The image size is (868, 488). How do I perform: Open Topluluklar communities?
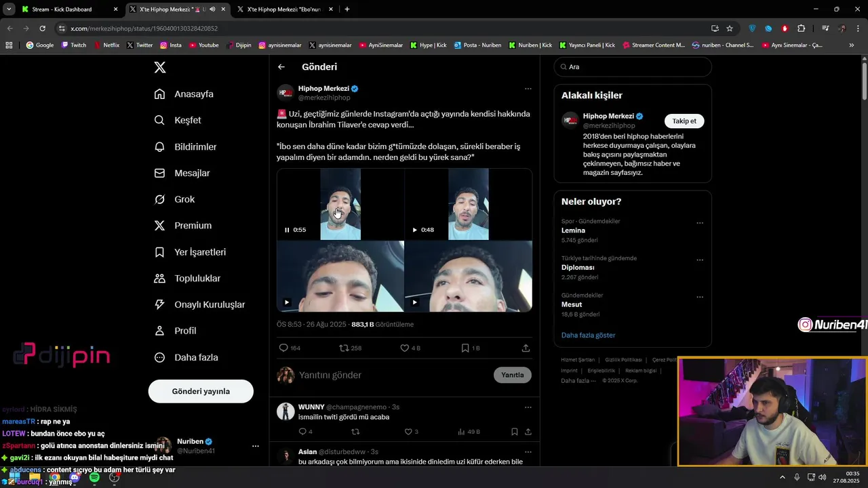188,279
